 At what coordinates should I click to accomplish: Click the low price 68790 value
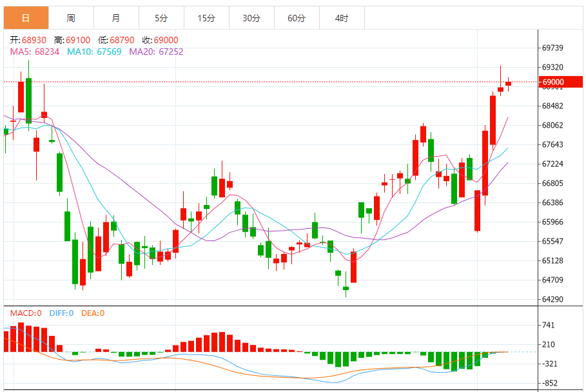point(122,40)
